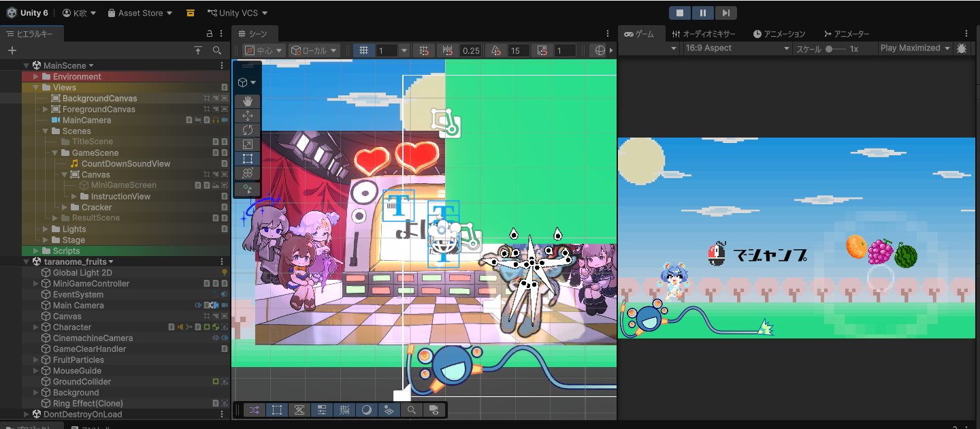Click the rotation snap value 15 field

tap(519, 50)
